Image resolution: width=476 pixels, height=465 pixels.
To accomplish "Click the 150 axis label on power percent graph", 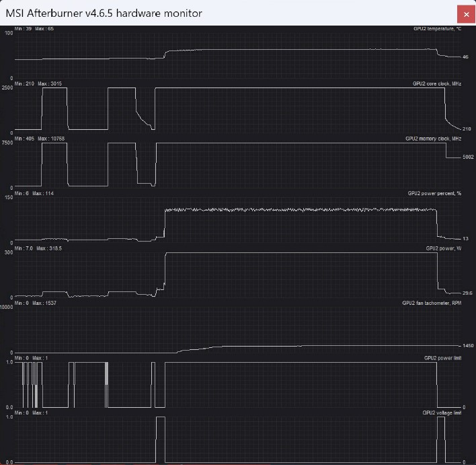I will click(9, 198).
